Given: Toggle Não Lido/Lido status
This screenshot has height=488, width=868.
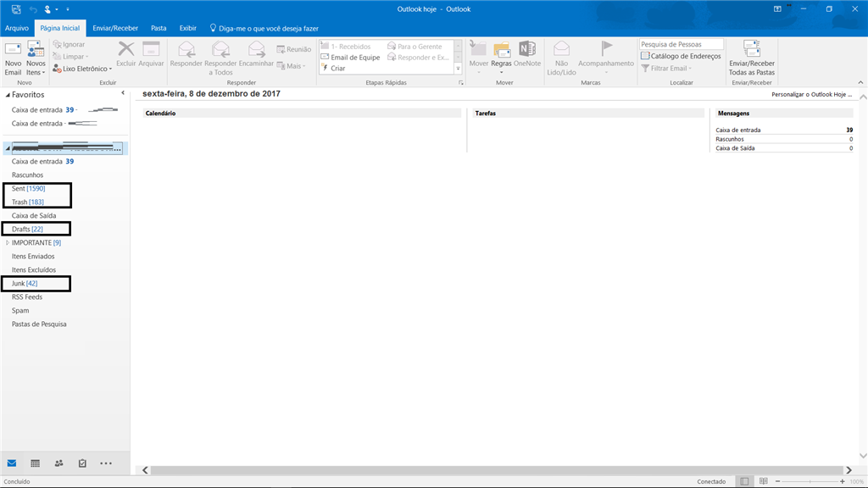Looking at the screenshot, I should click(561, 58).
